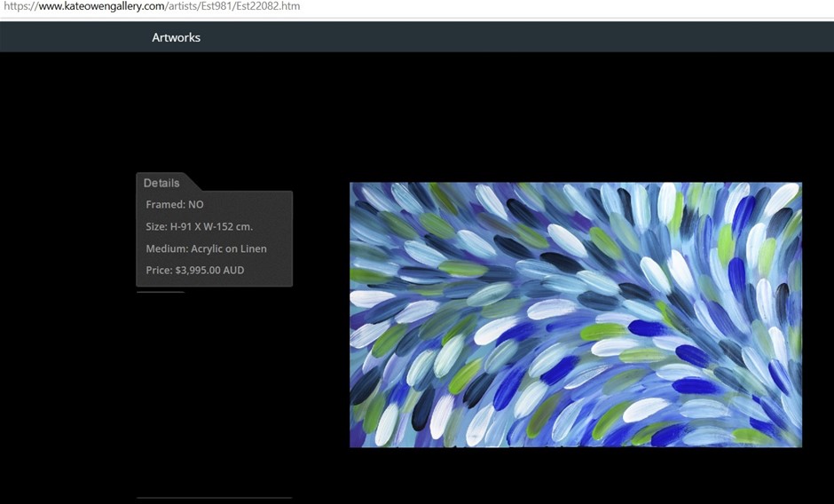Click the "Medium:" label text
Screen dimensions: 834x504
pos(167,248)
